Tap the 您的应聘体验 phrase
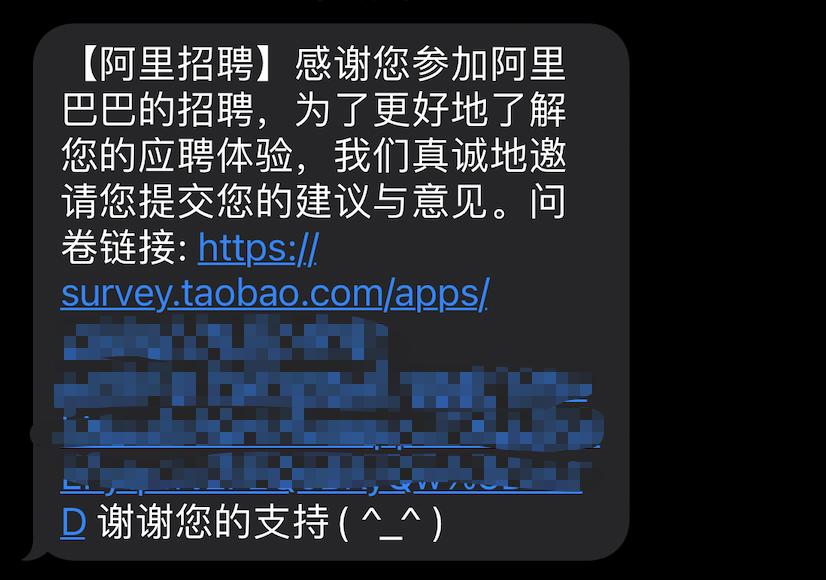 coord(177,156)
